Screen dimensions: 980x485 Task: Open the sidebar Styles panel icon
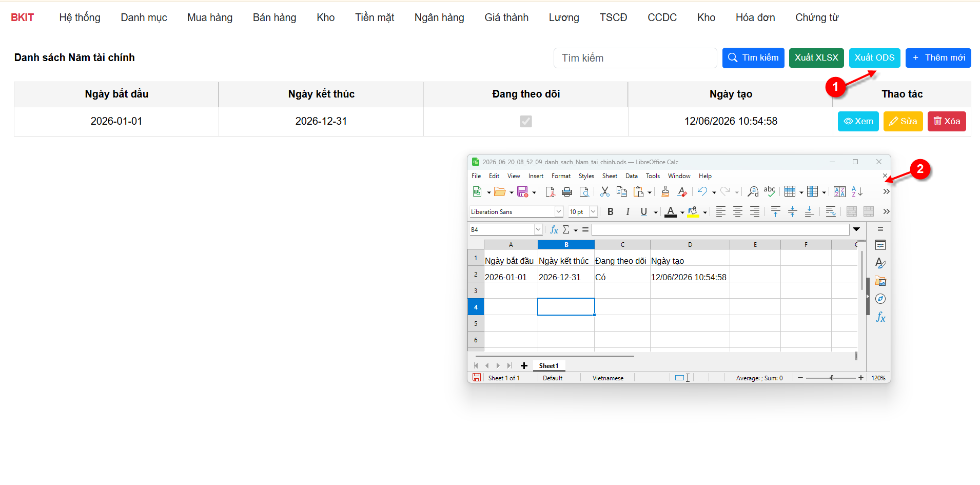[880, 263]
